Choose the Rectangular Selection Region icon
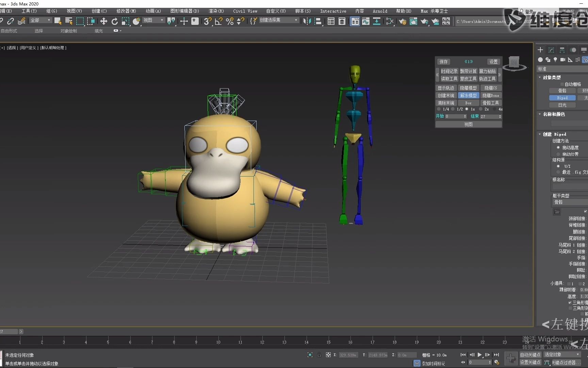588x368 pixels. [80, 21]
